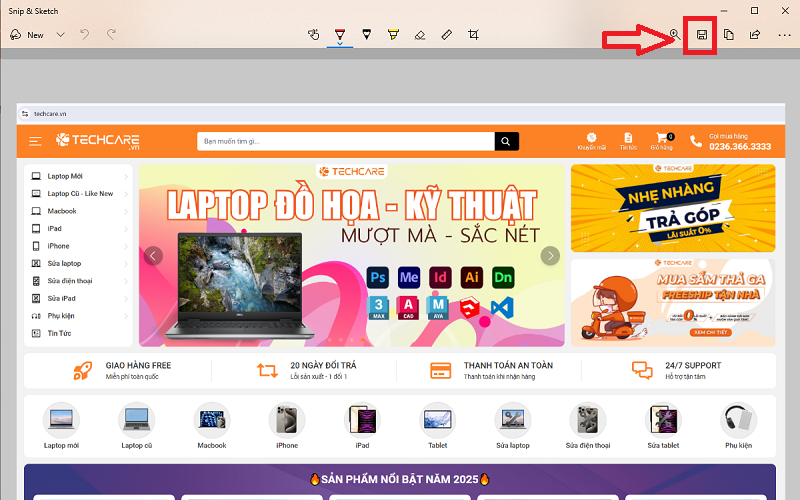Pick the Eraser tool

pyautogui.click(x=420, y=35)
